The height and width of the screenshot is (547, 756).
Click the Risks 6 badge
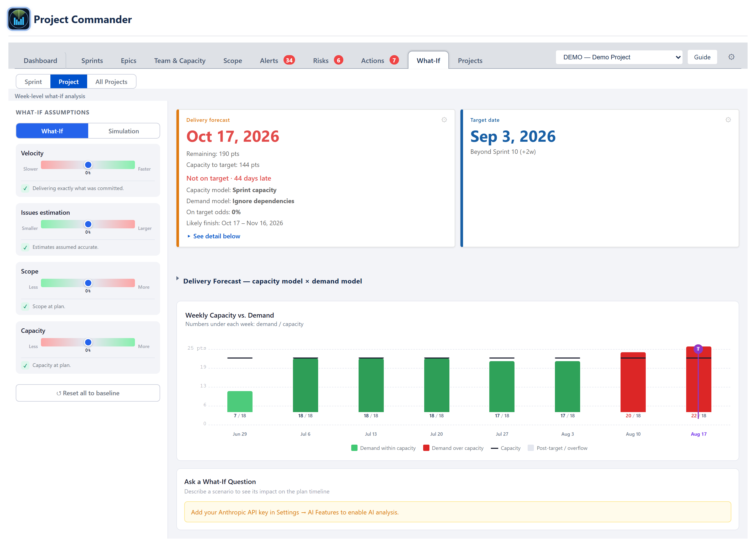pos(338,60)
